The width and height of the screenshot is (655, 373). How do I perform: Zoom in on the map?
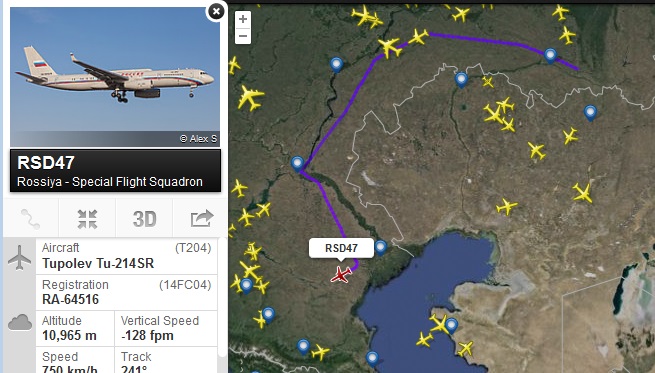coord(243,19)
